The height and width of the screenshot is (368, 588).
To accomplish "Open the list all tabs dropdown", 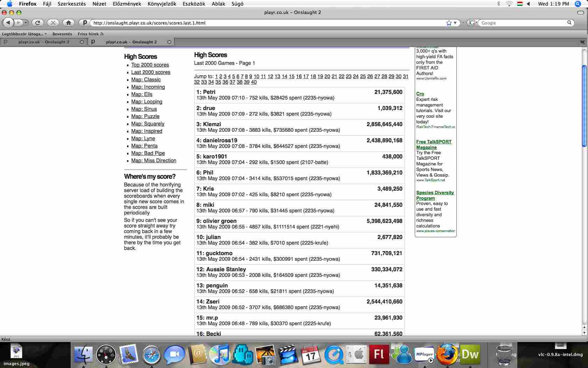I will (x=582, y=42).
